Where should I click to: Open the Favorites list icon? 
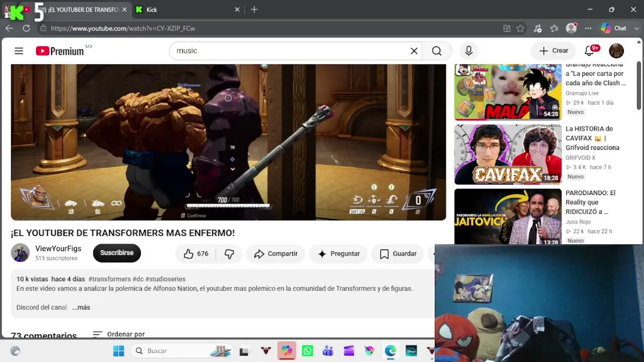click(554, 29)
